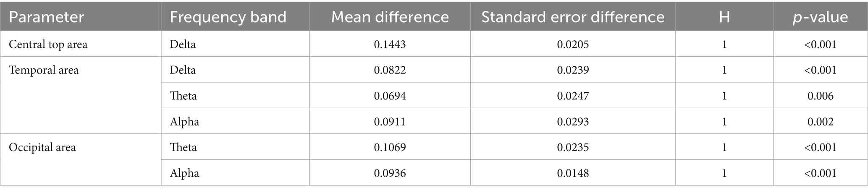Click mean difference value 0.0936
Viewport: 868px width, 193px height.
coord(390,173)
